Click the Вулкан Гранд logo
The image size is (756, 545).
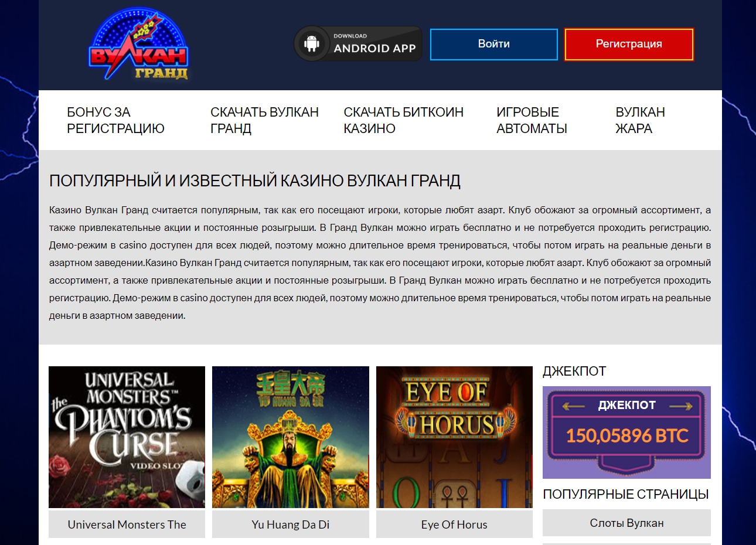(x=138, y=44)
